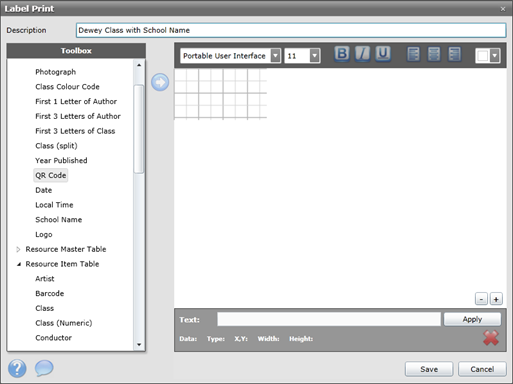Open the font size dropdown

[315, 56]
